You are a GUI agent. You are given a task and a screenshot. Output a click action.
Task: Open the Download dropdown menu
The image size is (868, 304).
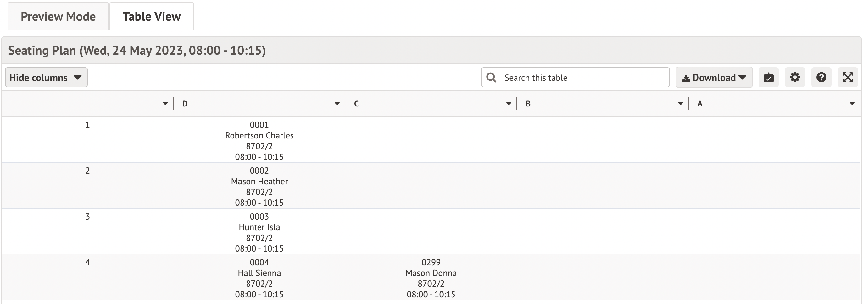point(714,78)
